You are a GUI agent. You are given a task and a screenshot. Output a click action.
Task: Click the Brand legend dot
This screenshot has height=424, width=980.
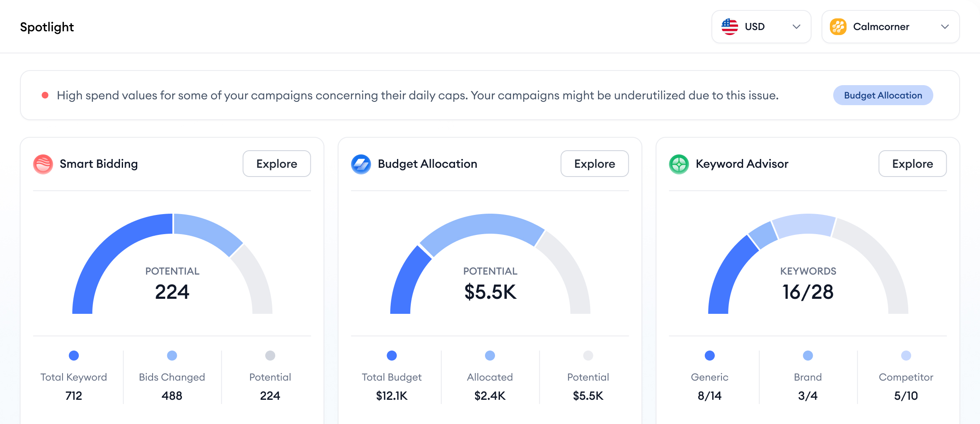(808, 356)
